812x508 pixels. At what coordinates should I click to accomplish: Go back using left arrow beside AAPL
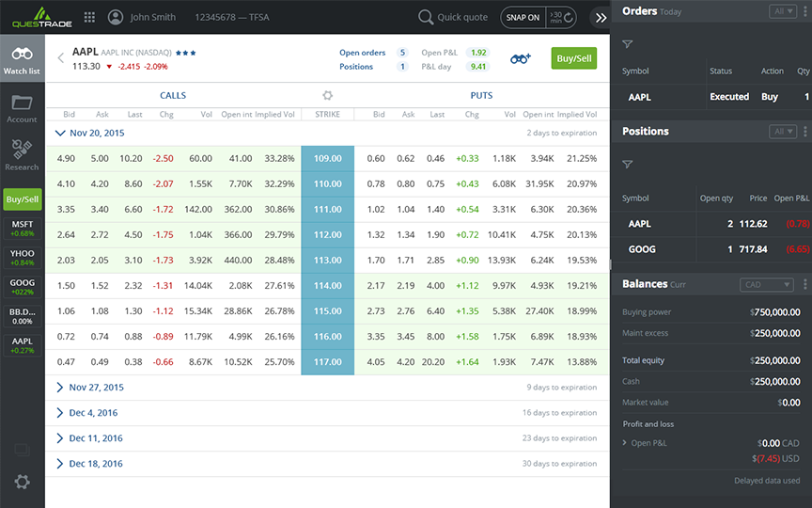pos(60,57)
